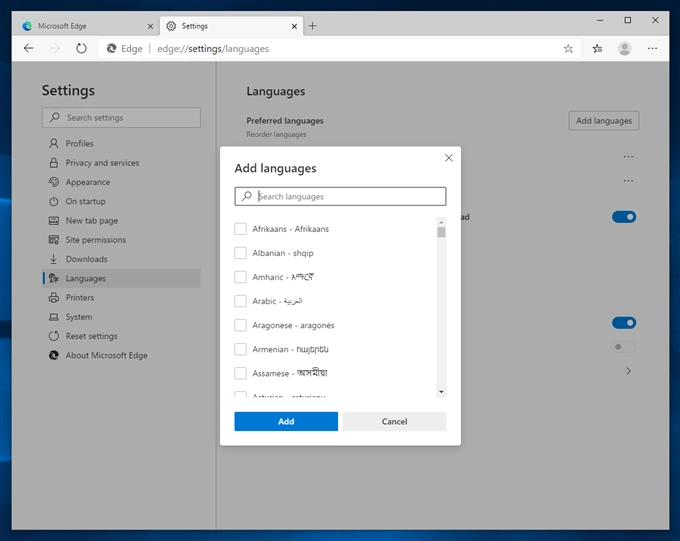Viewport: 680px width, 541px height.
Task: Open System settings section
Action: tap(121, 317)
